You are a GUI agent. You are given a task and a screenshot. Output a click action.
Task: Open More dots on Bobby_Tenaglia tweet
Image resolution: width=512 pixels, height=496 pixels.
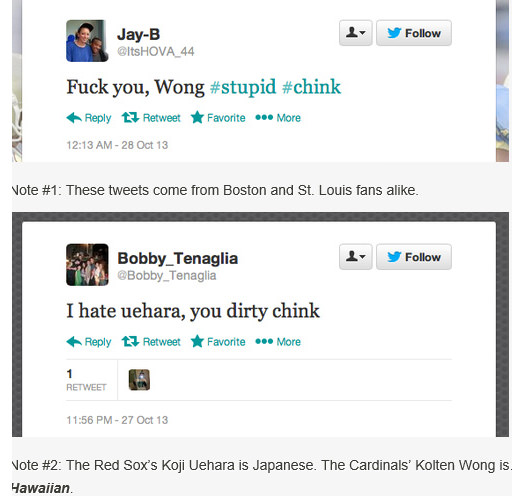[x=264, y=341]
